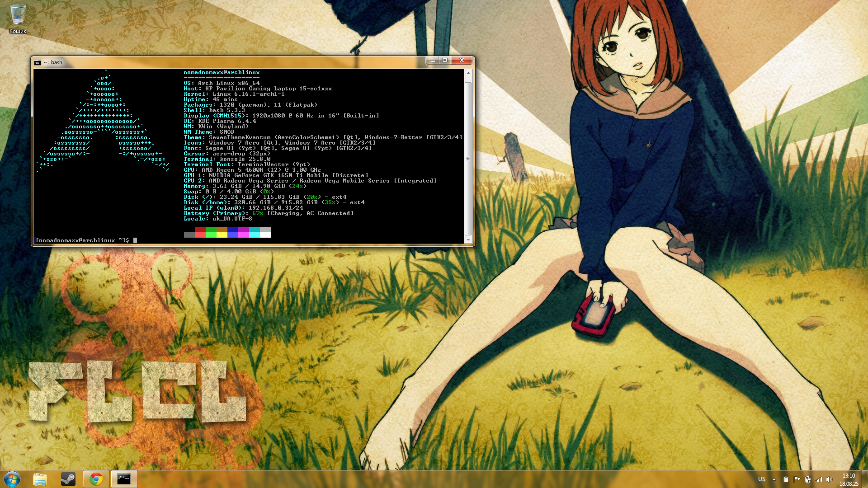Expand the hidden system tray arrow
Image resolution: width=868 pixels, height=488 pixels.
(774, 479)
